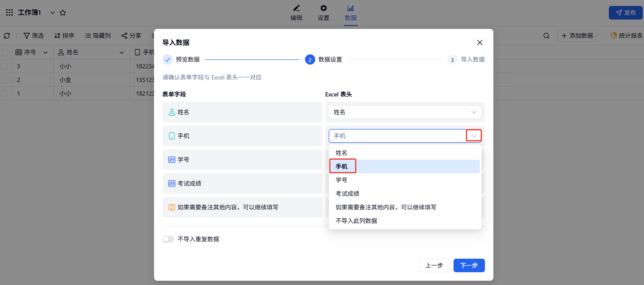Click the app grid launcher icon
This screenshot has height=285, width=644.
pyautogui.click(x=9, y=13)
